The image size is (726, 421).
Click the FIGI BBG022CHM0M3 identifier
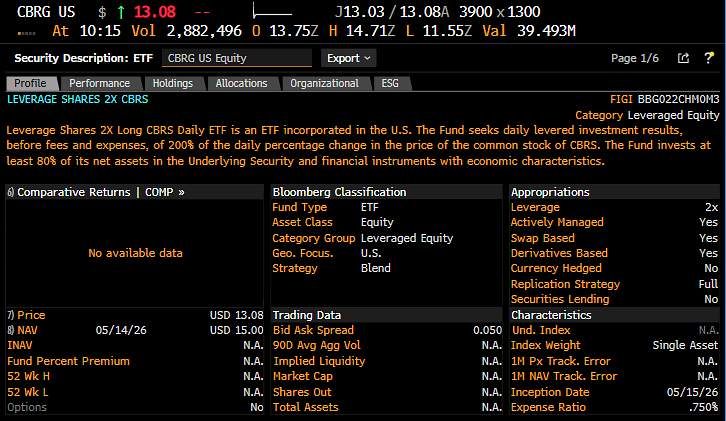coord(664,100)
